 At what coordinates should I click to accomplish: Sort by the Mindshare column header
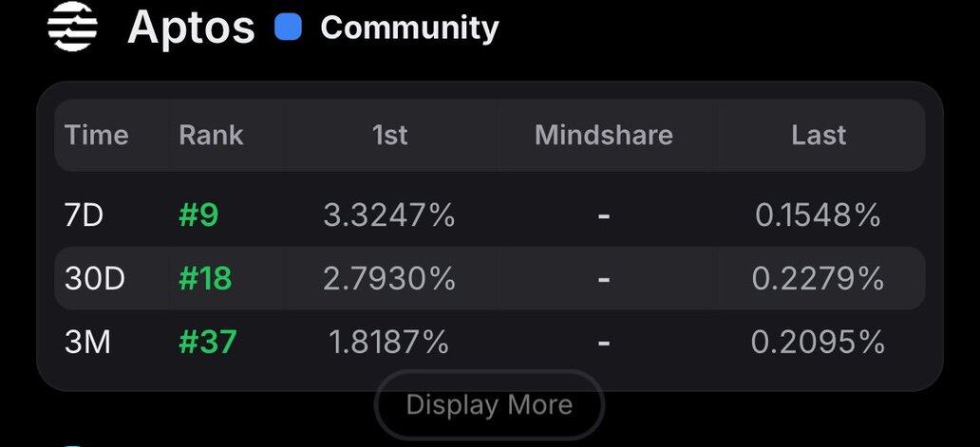pos(604,136)
